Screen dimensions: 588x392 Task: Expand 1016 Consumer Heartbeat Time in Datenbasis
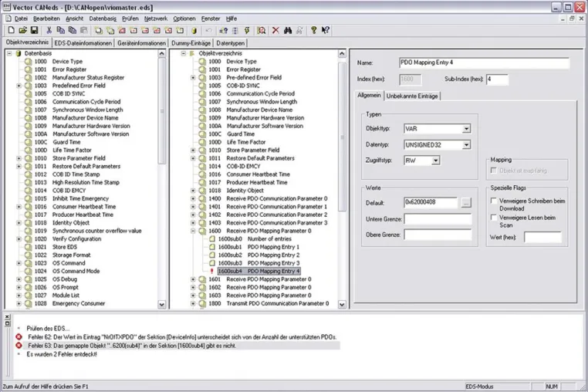pyautogui.click(x=19, y=206)
